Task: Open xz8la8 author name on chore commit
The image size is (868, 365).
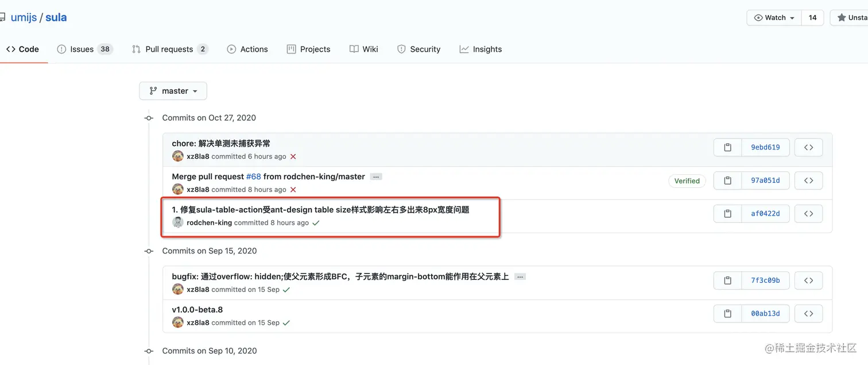Action: pos(198,156)
